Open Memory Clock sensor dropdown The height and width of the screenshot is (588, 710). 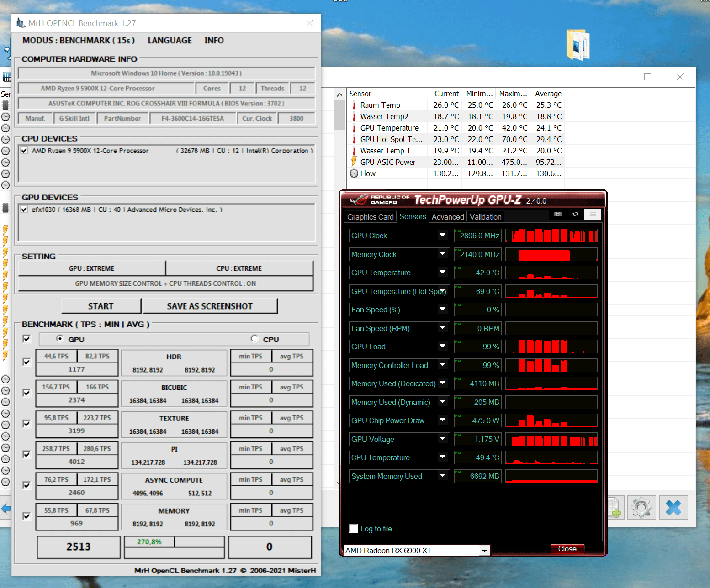click(442, 254)
